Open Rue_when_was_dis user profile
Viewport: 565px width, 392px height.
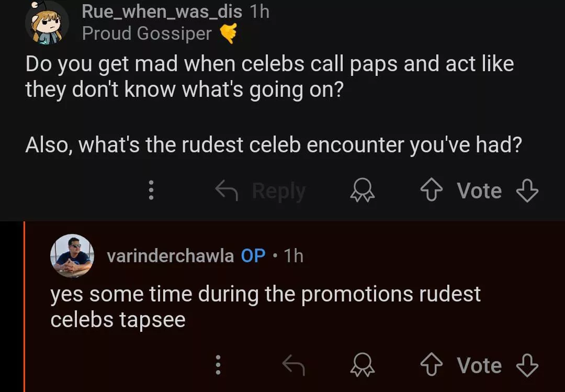point(162,12)
